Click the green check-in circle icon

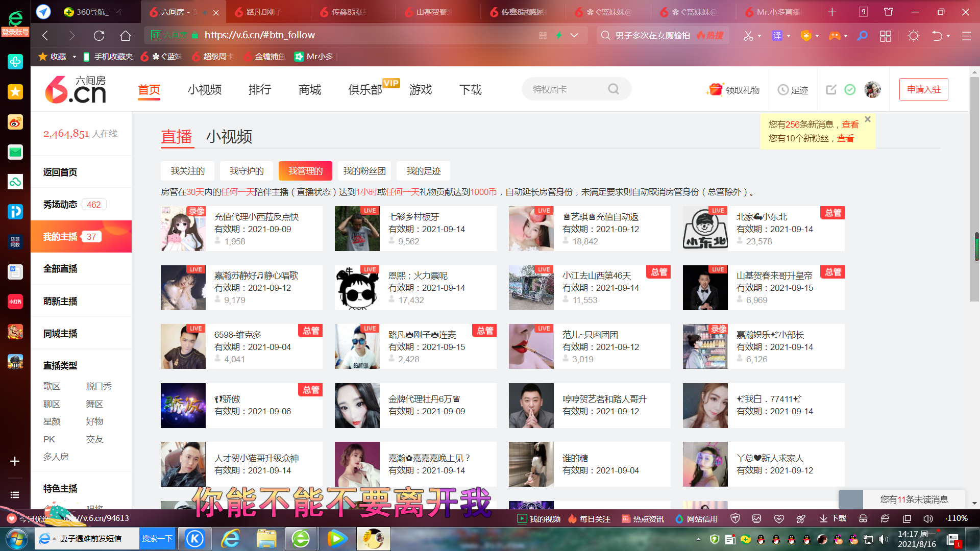pyautogui.click(x=850, y=90)
